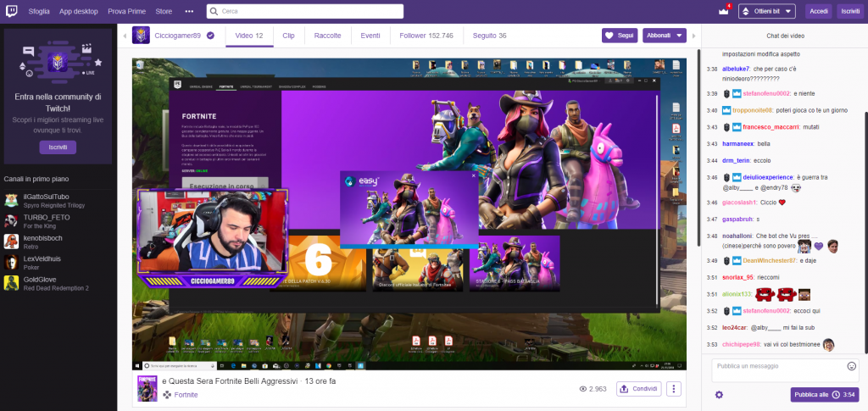Image resolution: width=868 pixels, height=411 pixels.
Task: Click the search input field
Action: [x=305, y=12]
